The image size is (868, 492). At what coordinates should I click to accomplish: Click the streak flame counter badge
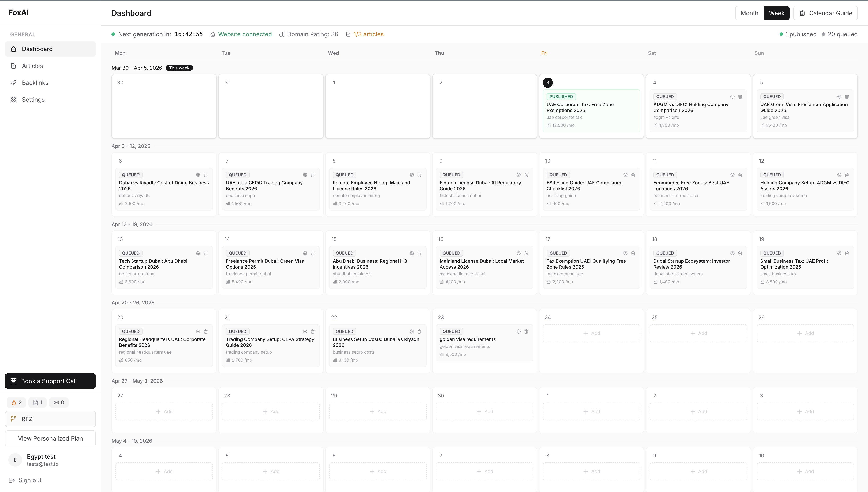pyautogui.click(x=16, y=403)
